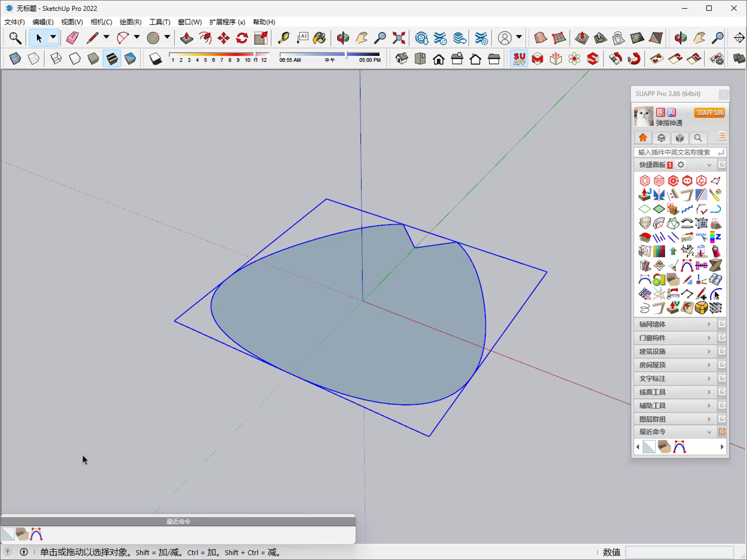The width and height of the screenshot is (747, 560).
Task: Click the user avatar cat thumbnail
Action: (644, 116)
